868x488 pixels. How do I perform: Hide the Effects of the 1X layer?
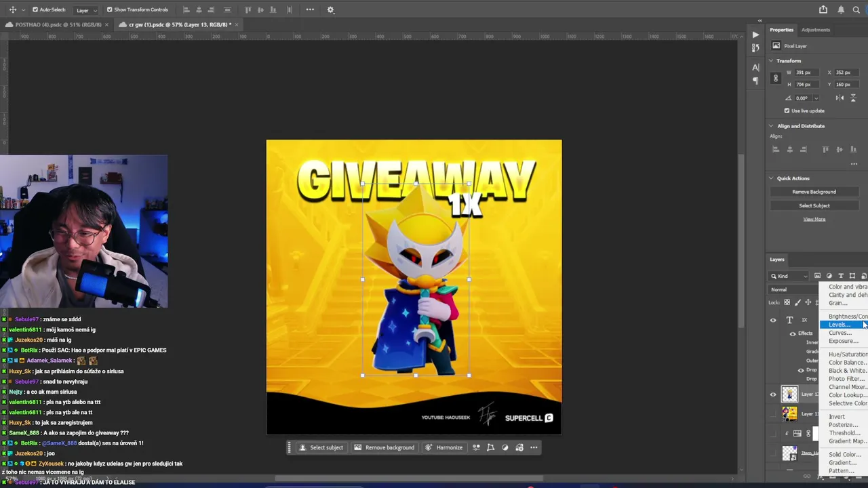[793, 333]
